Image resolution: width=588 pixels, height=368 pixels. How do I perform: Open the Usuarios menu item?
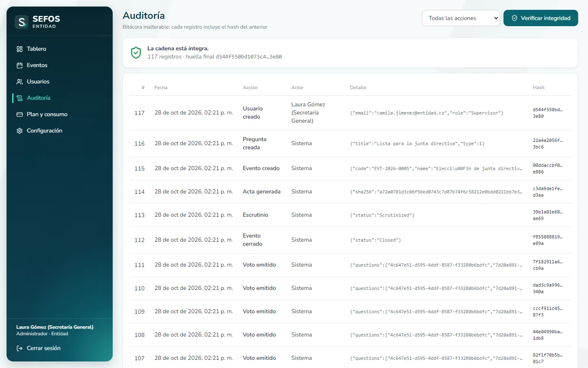60,81
